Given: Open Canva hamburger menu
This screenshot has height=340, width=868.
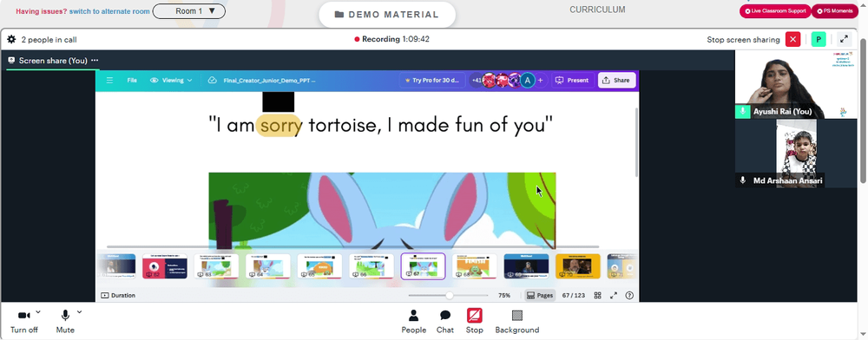Looking at the screenshot, I should [x=109, y=80].
